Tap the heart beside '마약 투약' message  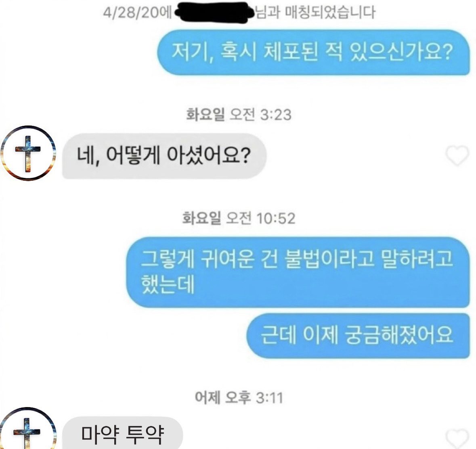tap(457, 439)
